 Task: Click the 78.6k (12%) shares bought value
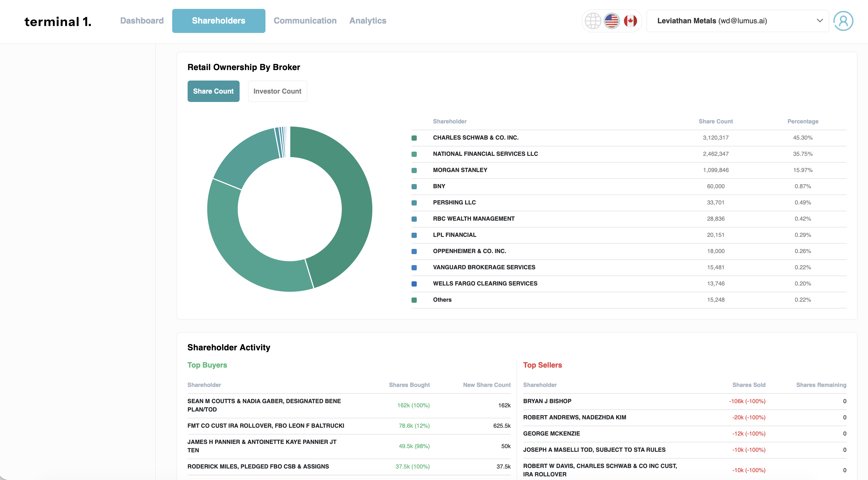pyautogui.click(x=414, y=426)
